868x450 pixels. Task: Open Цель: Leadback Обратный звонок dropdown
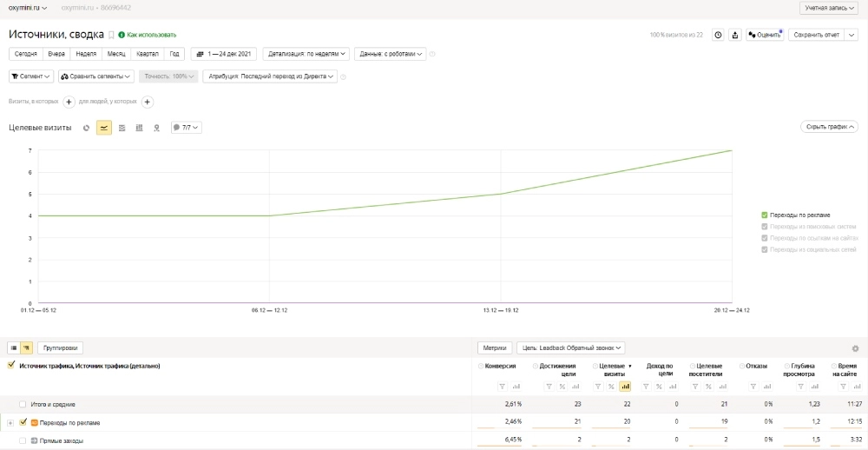(571, 348)
